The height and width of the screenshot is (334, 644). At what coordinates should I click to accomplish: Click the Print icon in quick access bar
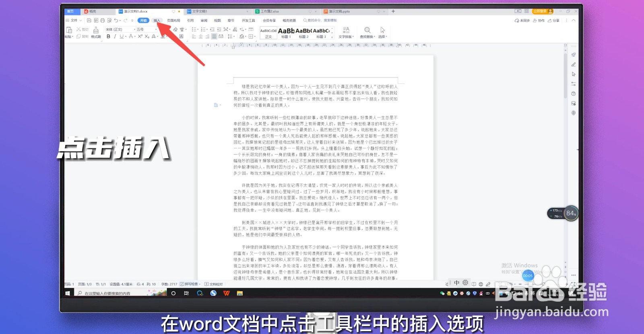tap(102, 20)
